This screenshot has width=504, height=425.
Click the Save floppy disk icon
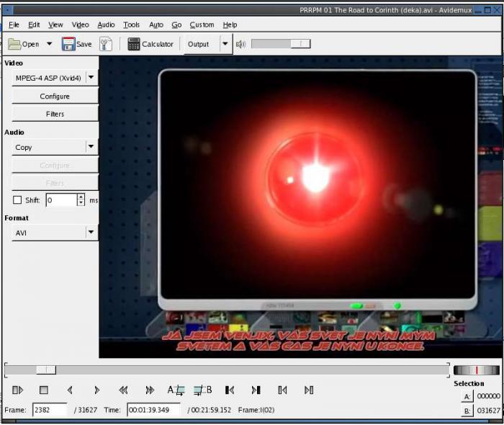68,44
